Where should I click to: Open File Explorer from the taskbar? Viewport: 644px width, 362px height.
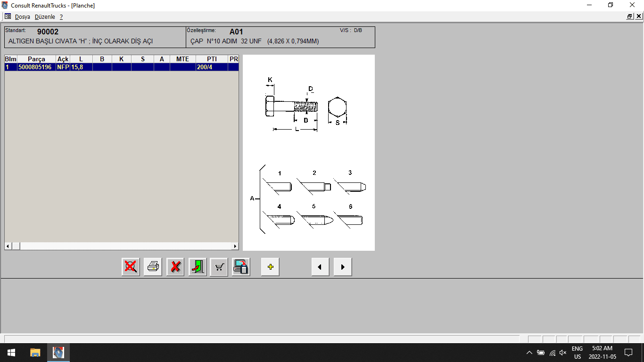35,352
